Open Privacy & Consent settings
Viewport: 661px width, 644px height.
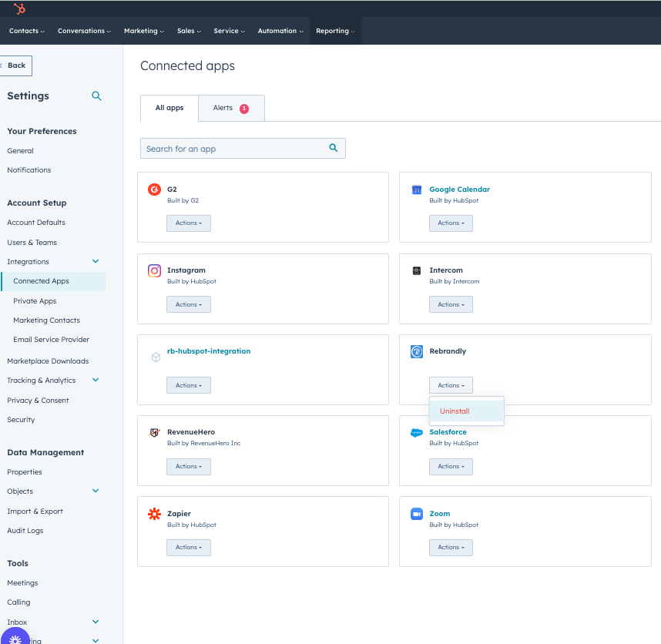pyautogui.click(x=38, y=401)
